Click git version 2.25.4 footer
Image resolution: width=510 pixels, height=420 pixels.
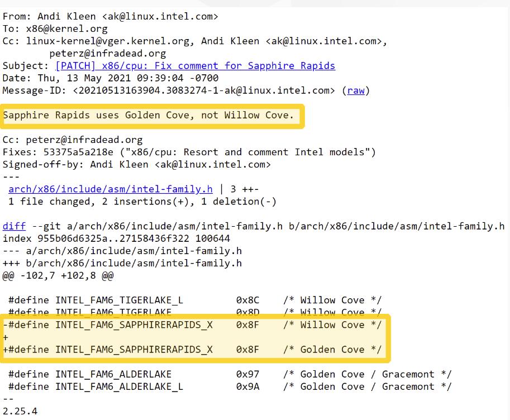click(x=20, y=411)
